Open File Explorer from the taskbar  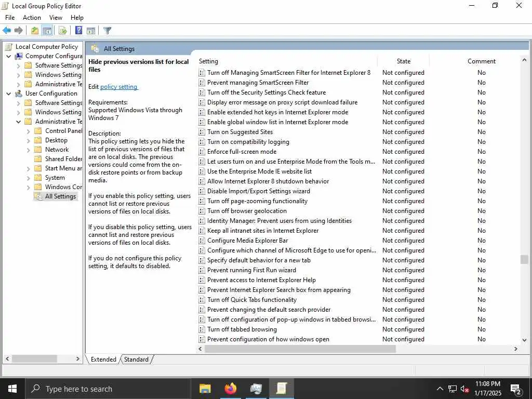205,389
